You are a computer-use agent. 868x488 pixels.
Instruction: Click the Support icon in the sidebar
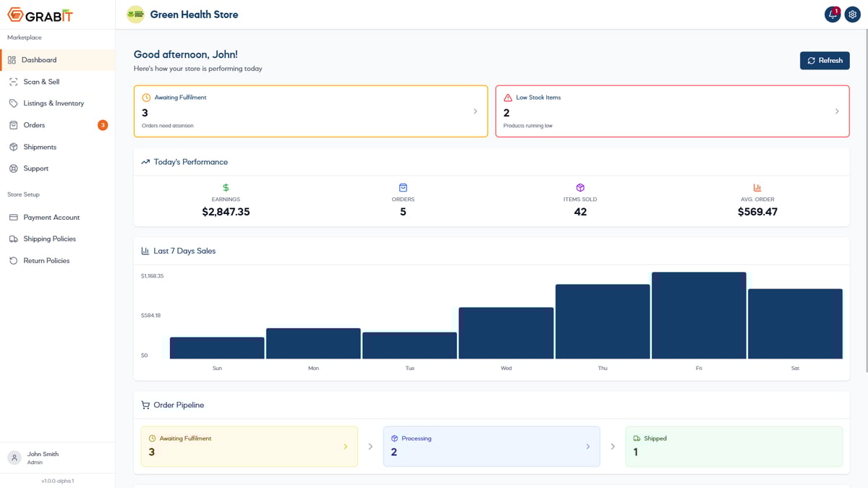[x=14, y=168]
